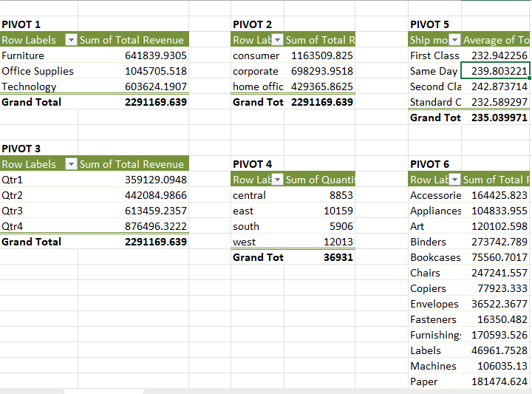The height and width of the screenshot is (394, 532).
Task: Click the Bookcases row label
Action: click(435, 257)
